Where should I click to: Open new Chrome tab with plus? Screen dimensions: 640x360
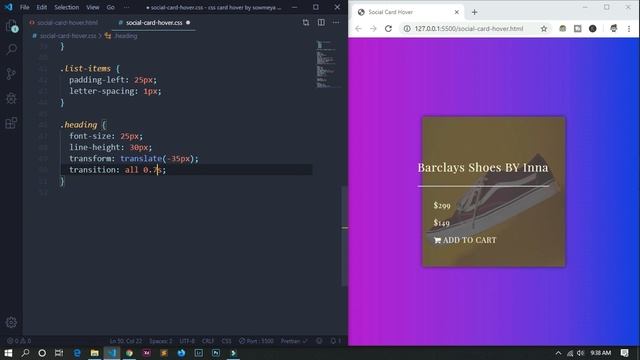[474, 12]
